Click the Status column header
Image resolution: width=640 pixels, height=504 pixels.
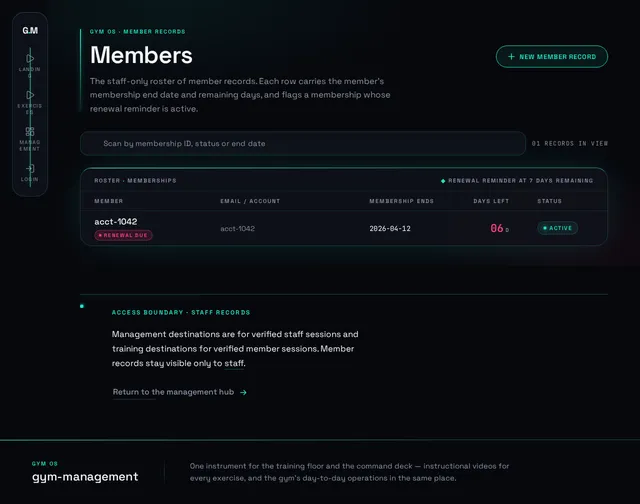click(549, 201)
